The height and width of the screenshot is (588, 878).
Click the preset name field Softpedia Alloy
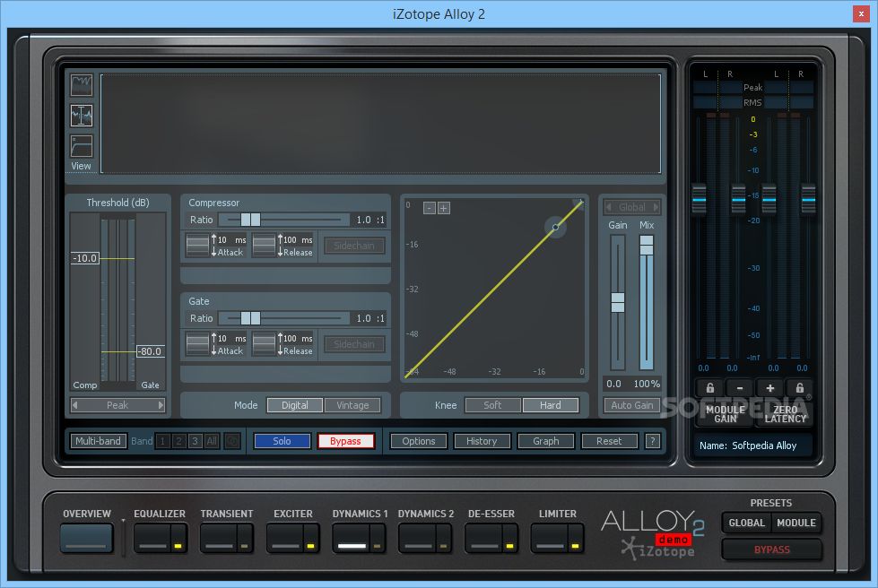click(764, 445)
